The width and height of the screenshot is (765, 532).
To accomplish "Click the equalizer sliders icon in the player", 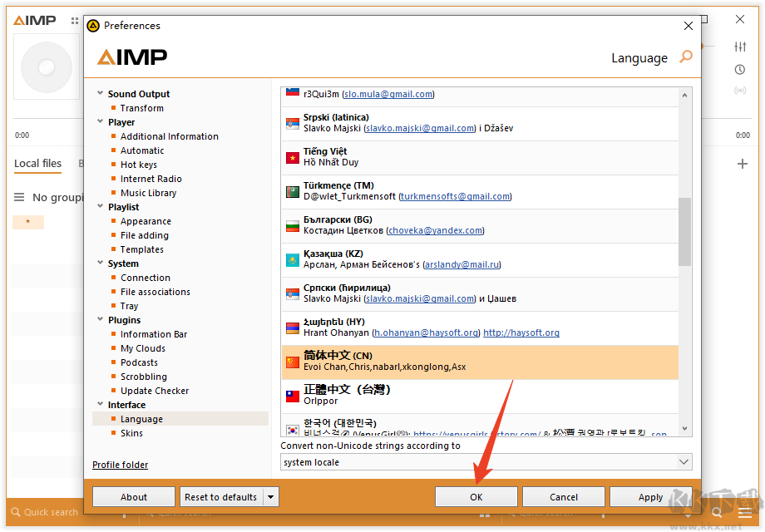I will click(739, 47).
